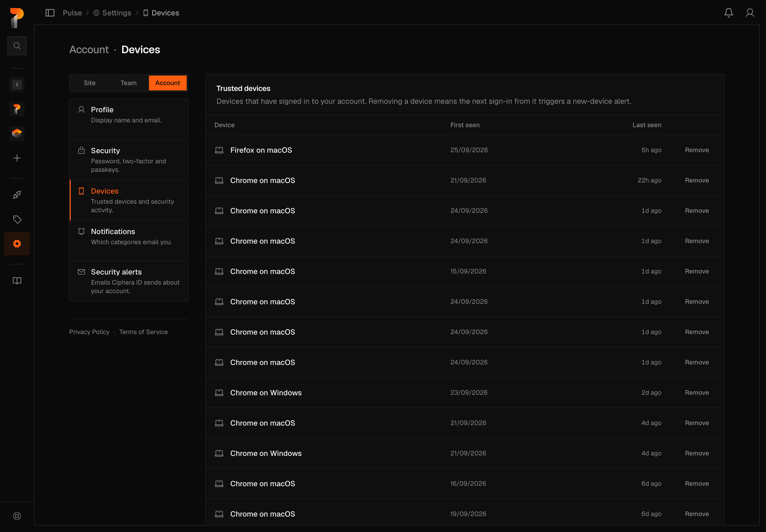The width and height of the screenshot is (766, 532).
Task: Open the Profile settings section
Action: coord(129,119)
